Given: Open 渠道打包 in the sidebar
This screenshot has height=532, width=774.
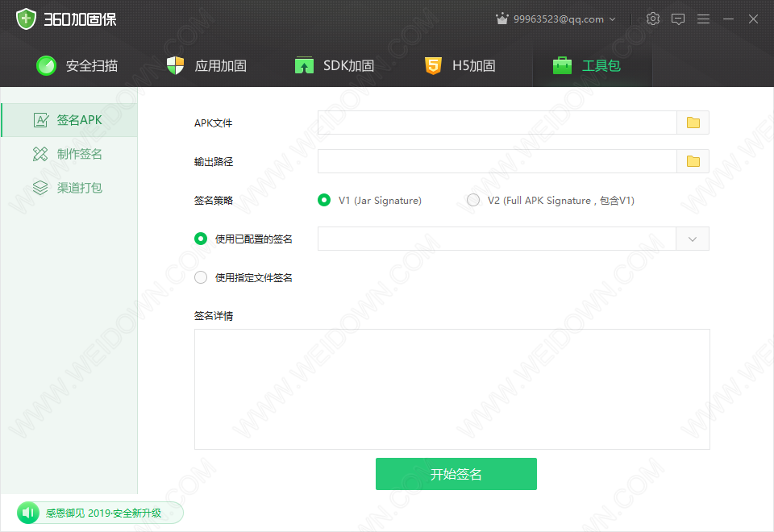Looking at the screenshot, I should [69, 188].
